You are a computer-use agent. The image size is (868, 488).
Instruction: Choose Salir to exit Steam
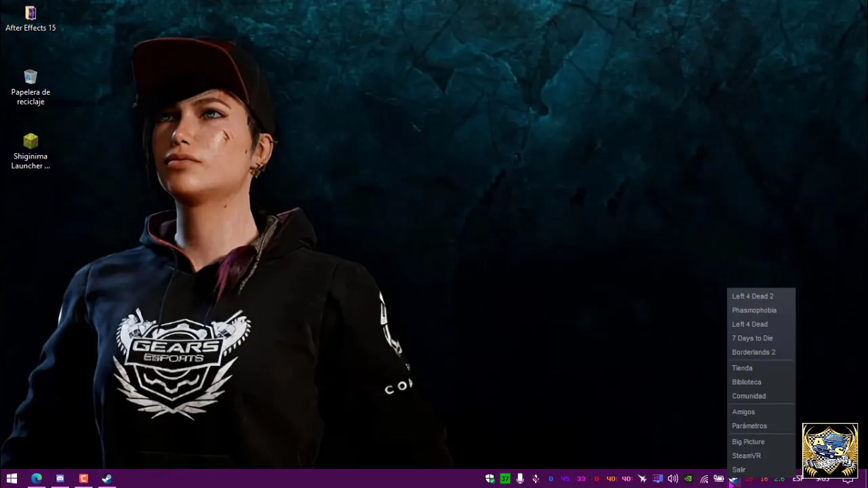(760, 470)
